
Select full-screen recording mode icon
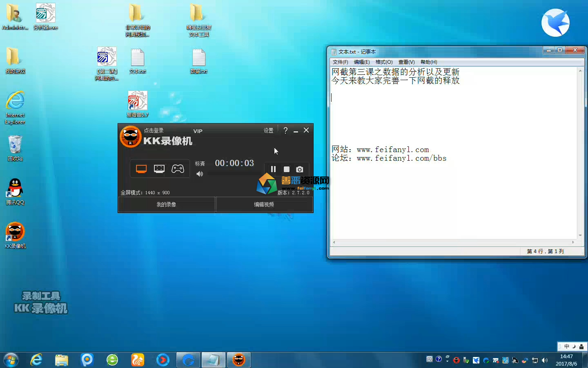141,169
